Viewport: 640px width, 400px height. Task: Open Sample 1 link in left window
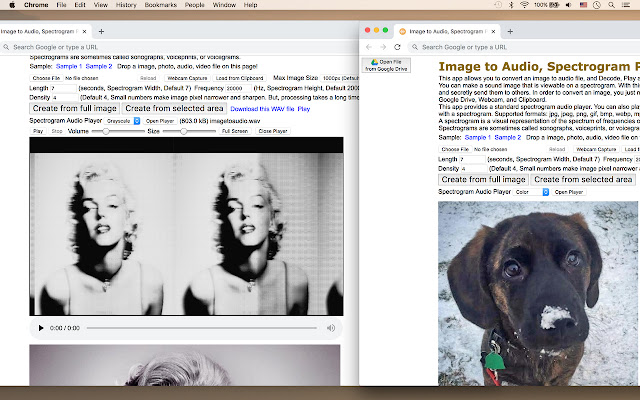point(69,66)
